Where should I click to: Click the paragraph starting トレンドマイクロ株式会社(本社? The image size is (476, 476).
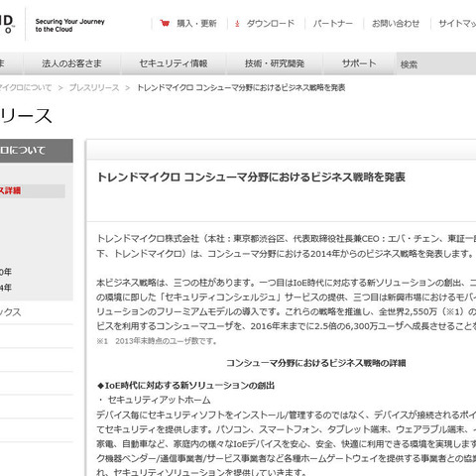point(287,246)
